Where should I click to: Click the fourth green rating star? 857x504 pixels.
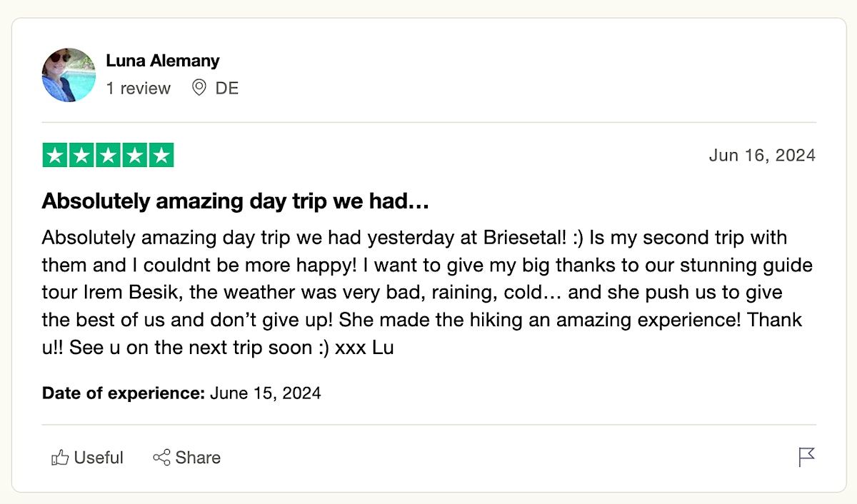(134, 156)
